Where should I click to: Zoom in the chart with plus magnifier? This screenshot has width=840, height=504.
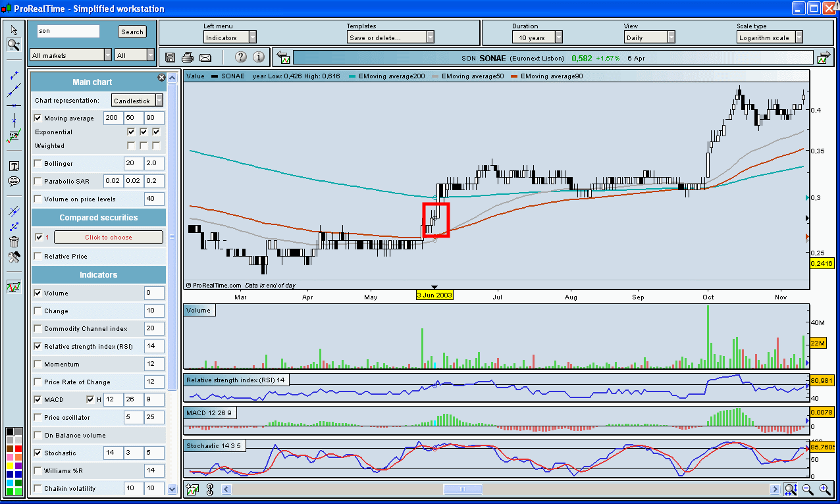click(825, 489)
